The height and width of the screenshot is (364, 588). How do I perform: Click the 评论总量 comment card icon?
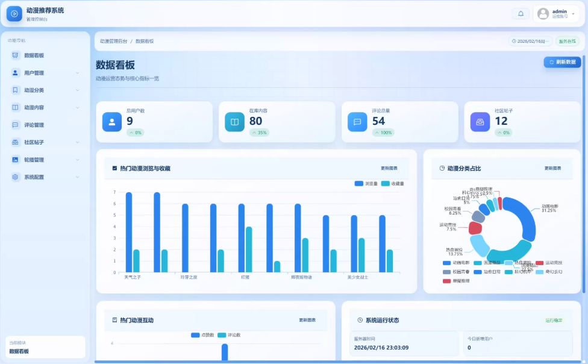point(357,122)
